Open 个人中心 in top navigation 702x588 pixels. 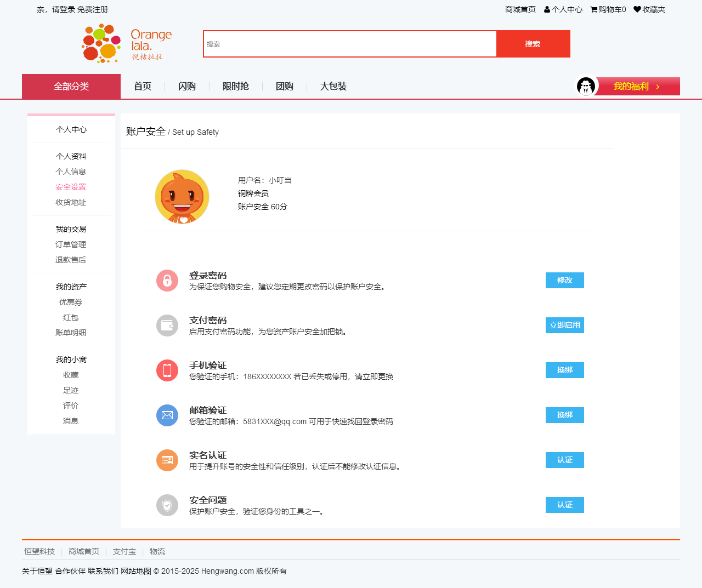click(563, 9)
